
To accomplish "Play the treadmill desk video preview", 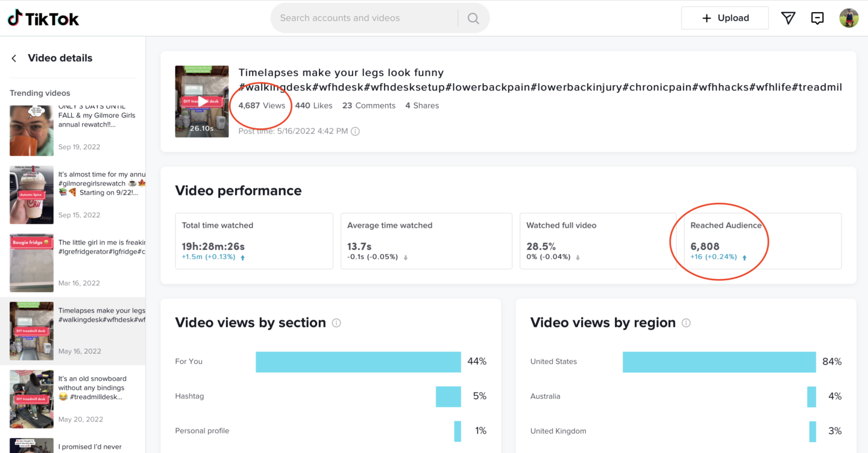I will coord(202,101).
